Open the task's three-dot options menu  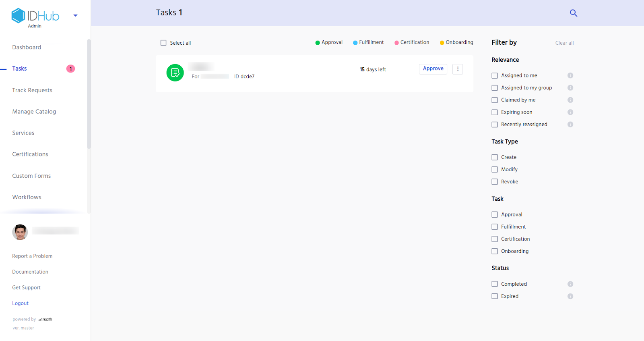[458, 69]
